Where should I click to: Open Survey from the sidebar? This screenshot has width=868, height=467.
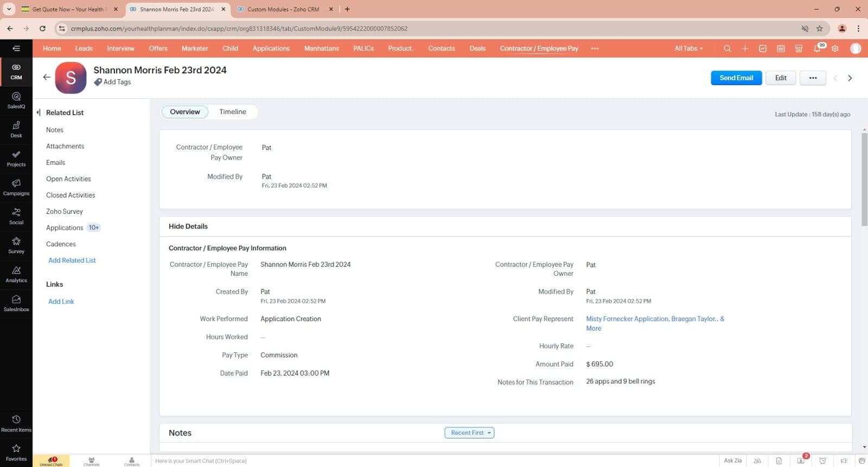point(16,245)
